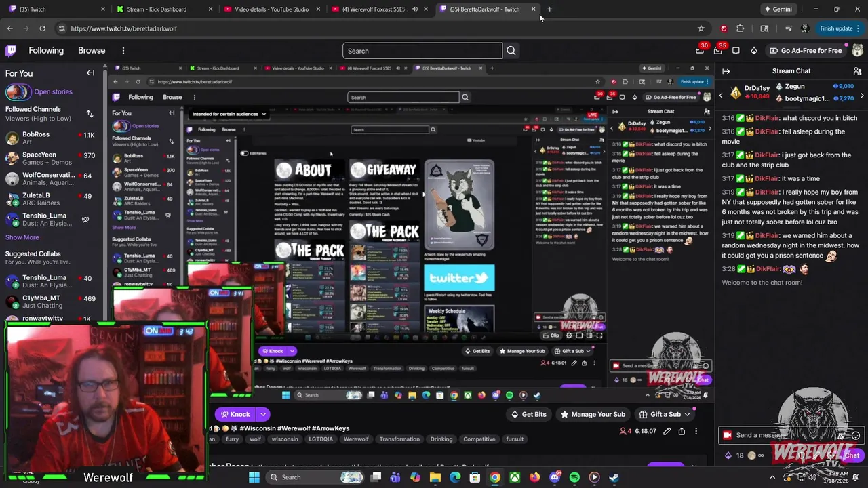Viewport: 868px width, 488px height.
Task: Click the Twitch search input field
Action: (x=422, y=51)
